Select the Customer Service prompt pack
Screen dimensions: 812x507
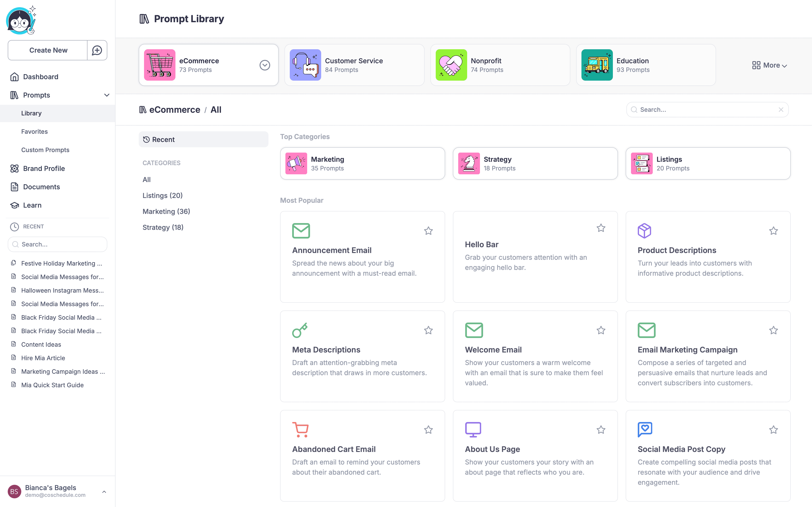(354, 65)
